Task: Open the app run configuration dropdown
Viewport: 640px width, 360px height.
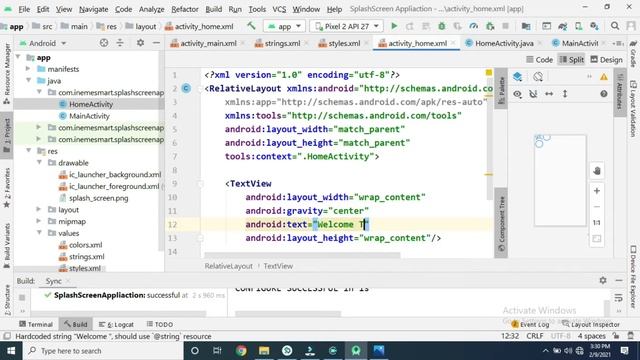Action: click(x=284, y=26)
